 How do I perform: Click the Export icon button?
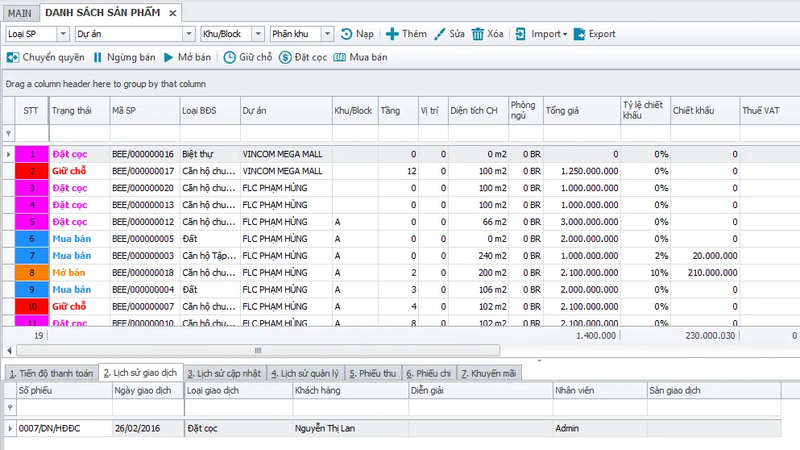pos(579,34)
